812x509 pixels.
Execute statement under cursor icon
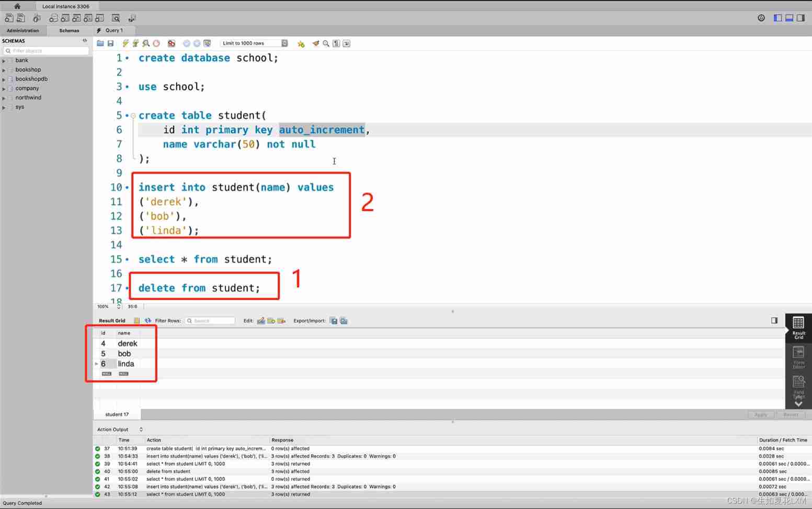135,43
